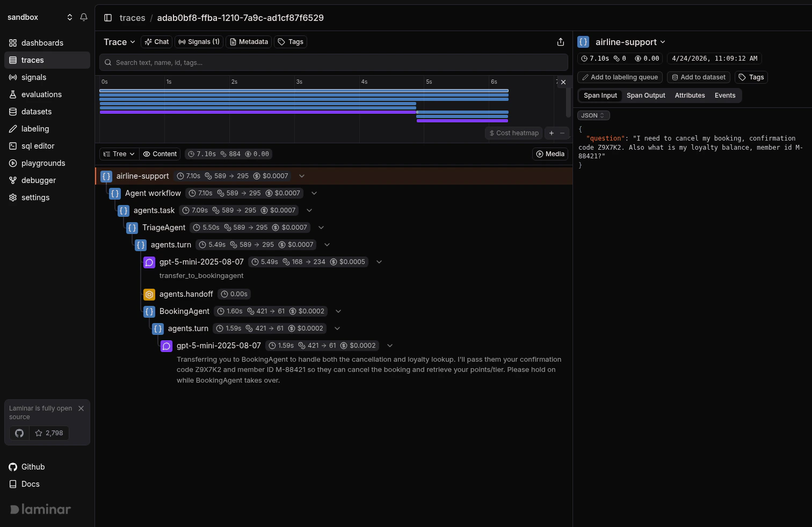The image size is (812, 527).
Task: Click the purple gpt-5-mini model icon
Action: 149,262
